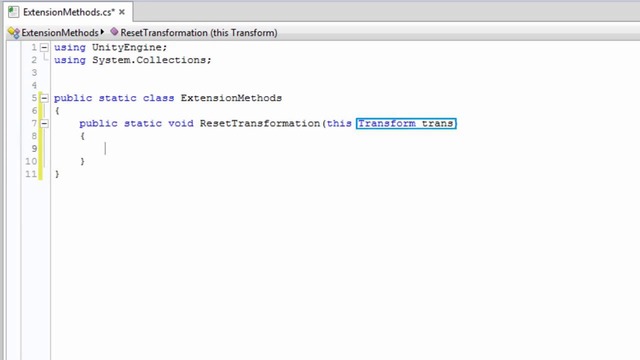
Task: Click the purple method icon in breadcrumb
Action: click(114, 31)
